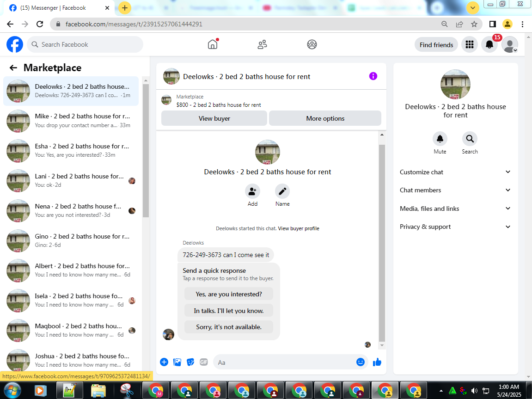Click the conversation list scrollbar
Viewport: 532px width, 399px height.
click(x=146, y=151)
